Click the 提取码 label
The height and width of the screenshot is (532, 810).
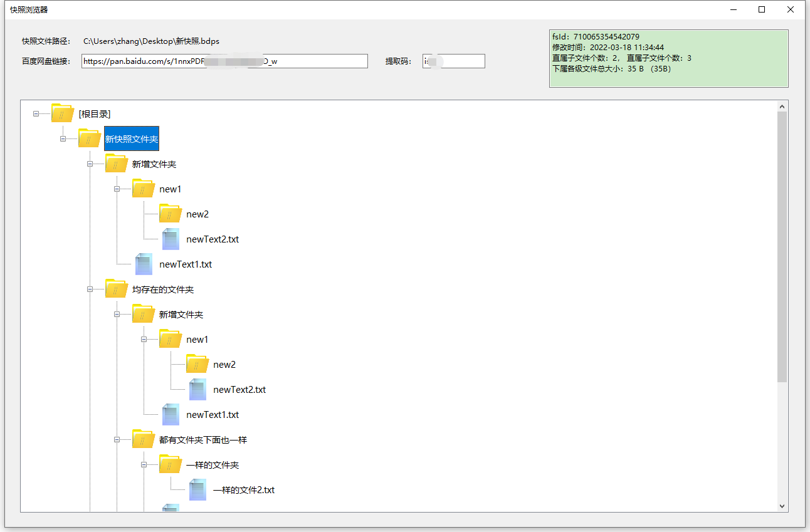(x=398, y=61)
